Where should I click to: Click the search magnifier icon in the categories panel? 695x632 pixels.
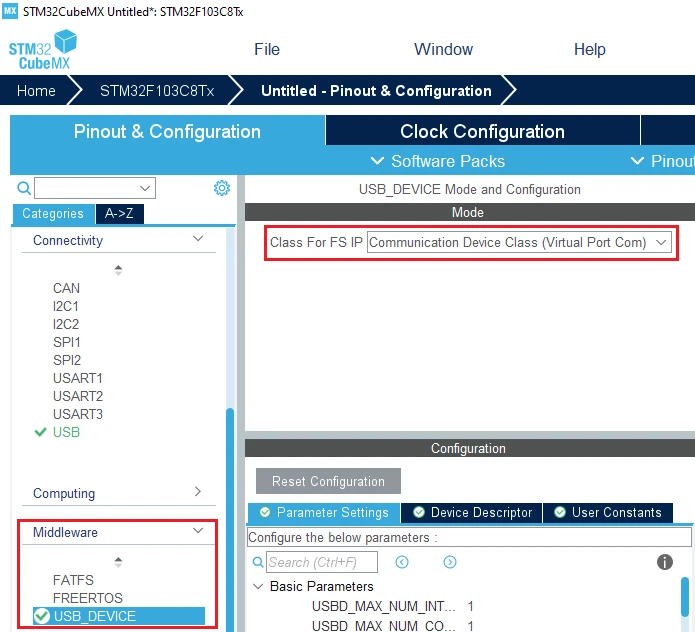tap(24, 188)
